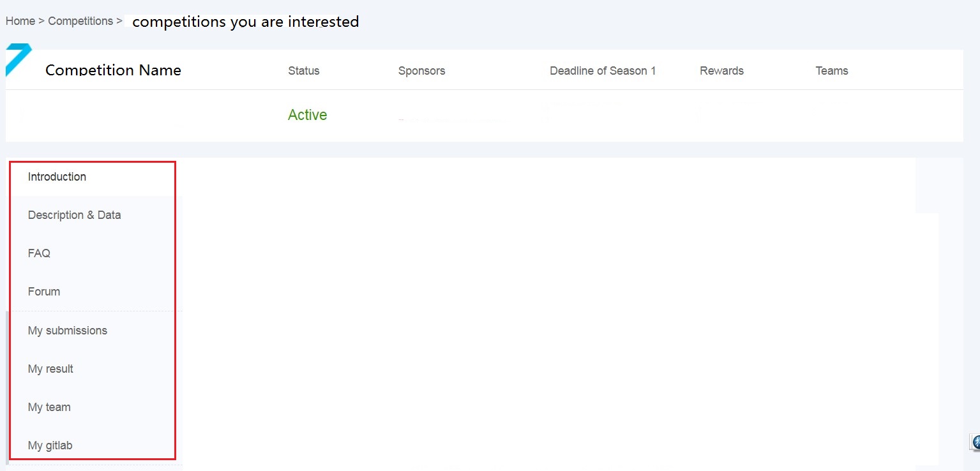Switch to the FAQ tab

click(39, 253)
